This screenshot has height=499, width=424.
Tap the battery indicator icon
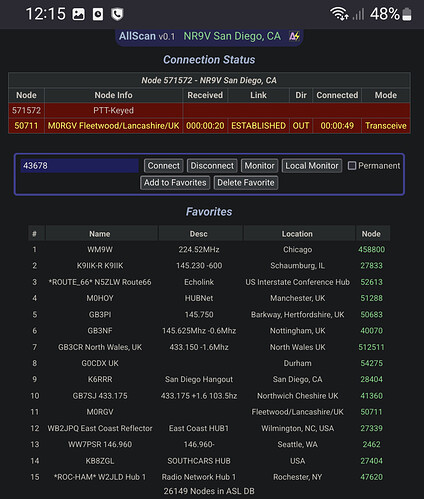407,14
